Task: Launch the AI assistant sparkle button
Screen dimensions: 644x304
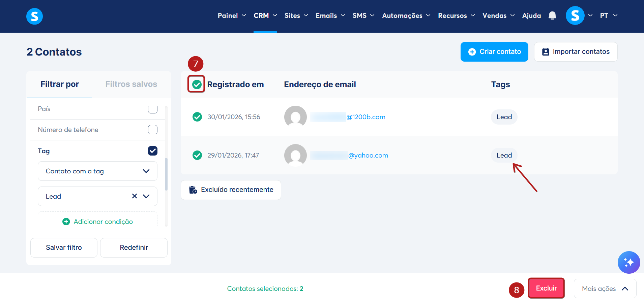Action: click(x=629, y=262)
